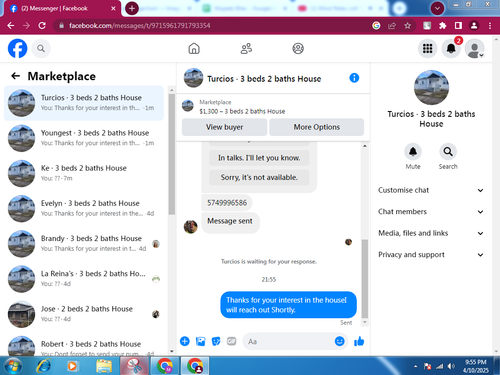Open Snipping Tool on the taskbar
This screenshot has height=375, width=500.
tap(134, 366)
